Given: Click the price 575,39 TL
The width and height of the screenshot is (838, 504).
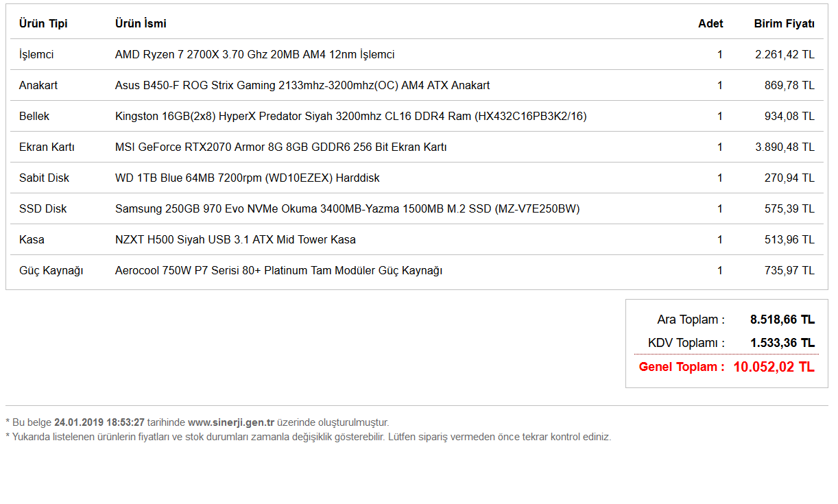Looking at the screenshot, I should click(790, 208).
